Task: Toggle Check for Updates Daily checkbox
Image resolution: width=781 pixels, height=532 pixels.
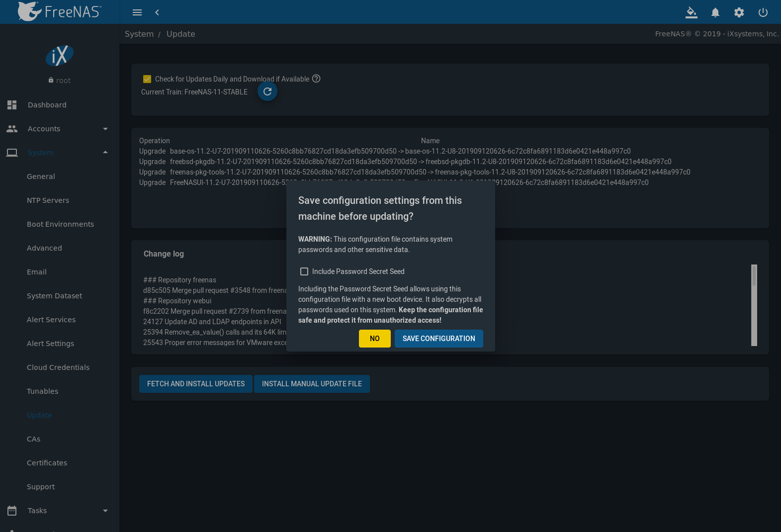Action: 147,79
